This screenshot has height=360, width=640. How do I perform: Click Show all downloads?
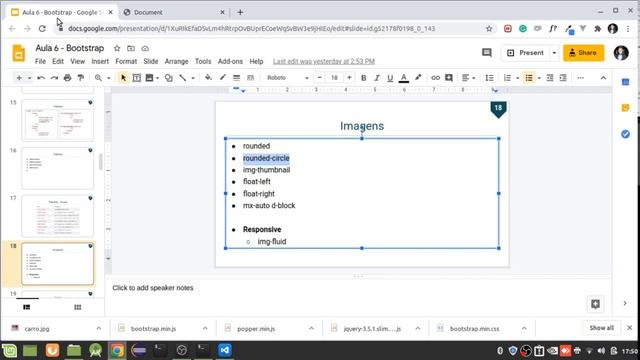coord(601,328)
